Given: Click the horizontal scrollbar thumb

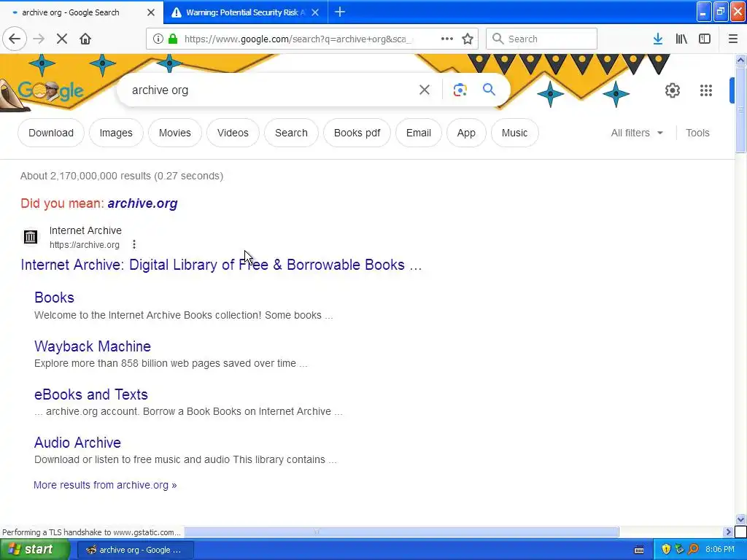Looking at the screenshot, I should (402, 532).
